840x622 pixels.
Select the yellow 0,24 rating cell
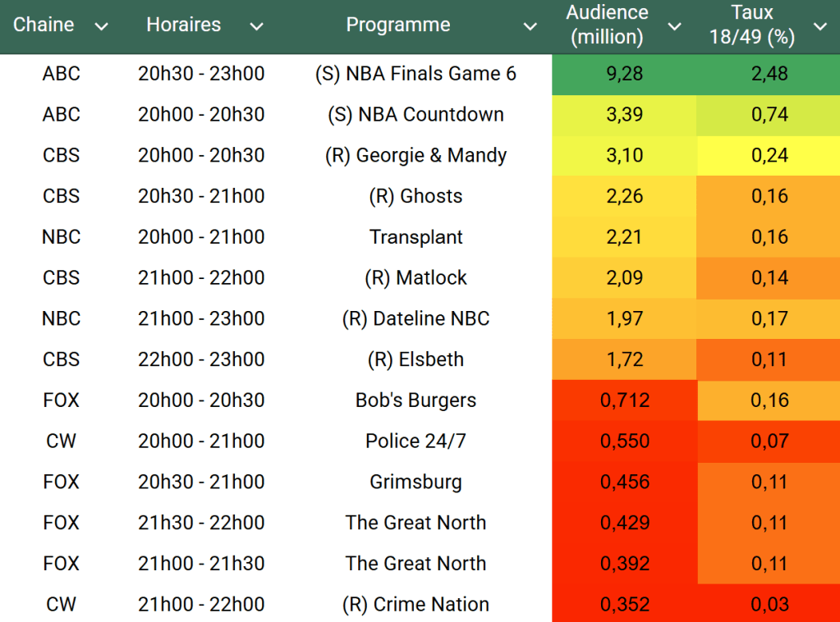tap(769, 155)
